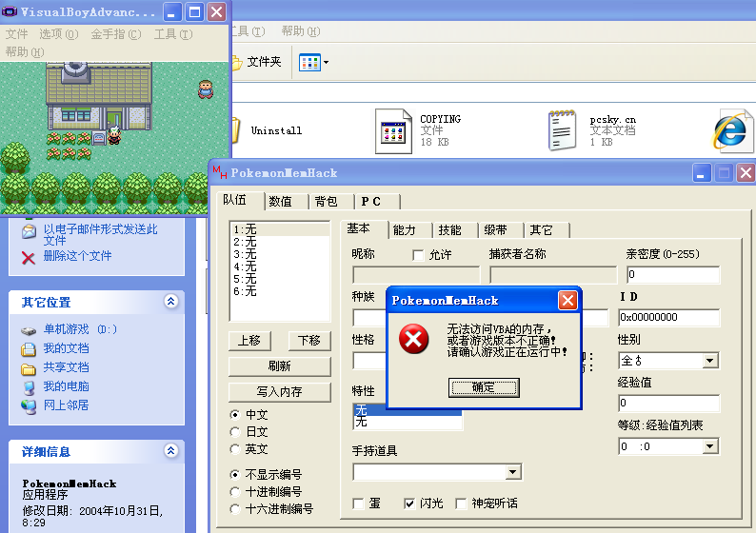
Task: Click the email envelope icon in sidebar
Action: 29,232
